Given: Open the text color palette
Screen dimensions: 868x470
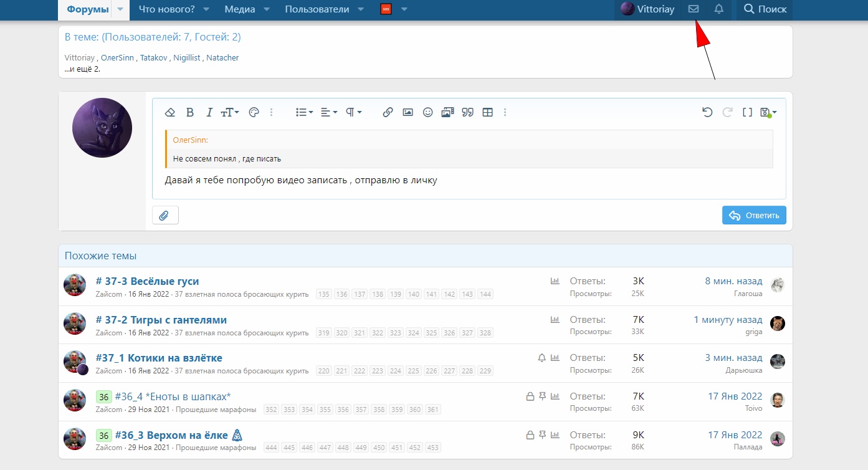Looking at the screenshot, I should (x=253, y=112).
